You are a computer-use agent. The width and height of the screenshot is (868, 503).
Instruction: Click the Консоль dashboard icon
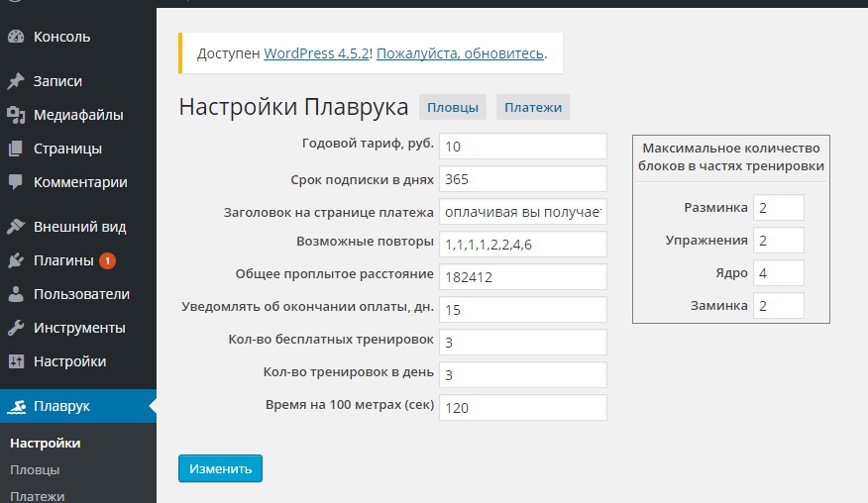click(x=16, y=37)
